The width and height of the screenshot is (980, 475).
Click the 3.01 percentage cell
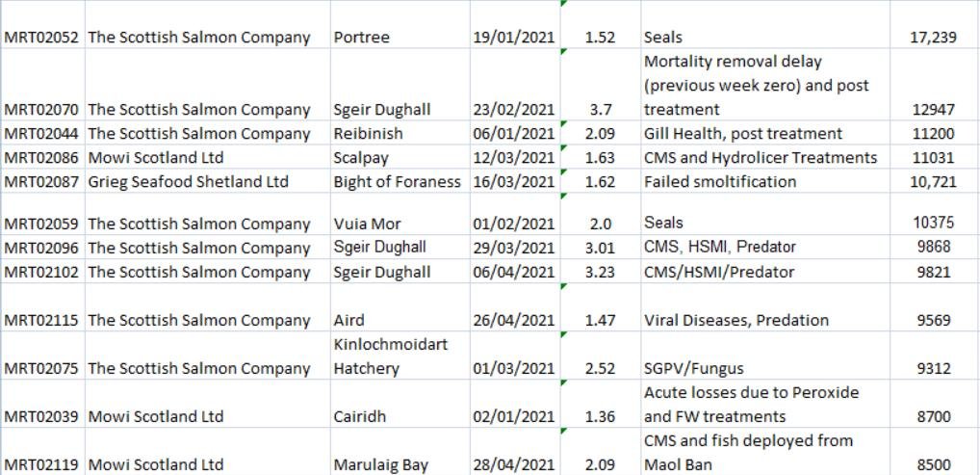point(600,249)
